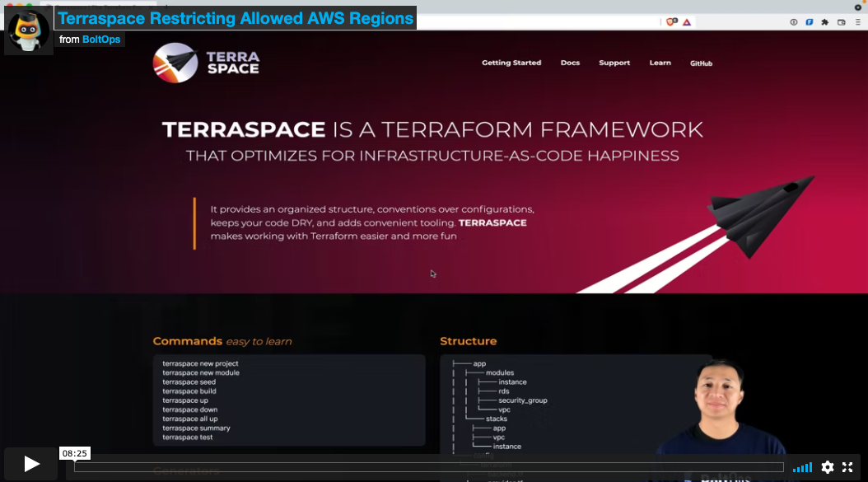The height and width of the screenshot is (482, 868).
Task: Click 'security_group' in structure tree
Action: tap(523, 400)
